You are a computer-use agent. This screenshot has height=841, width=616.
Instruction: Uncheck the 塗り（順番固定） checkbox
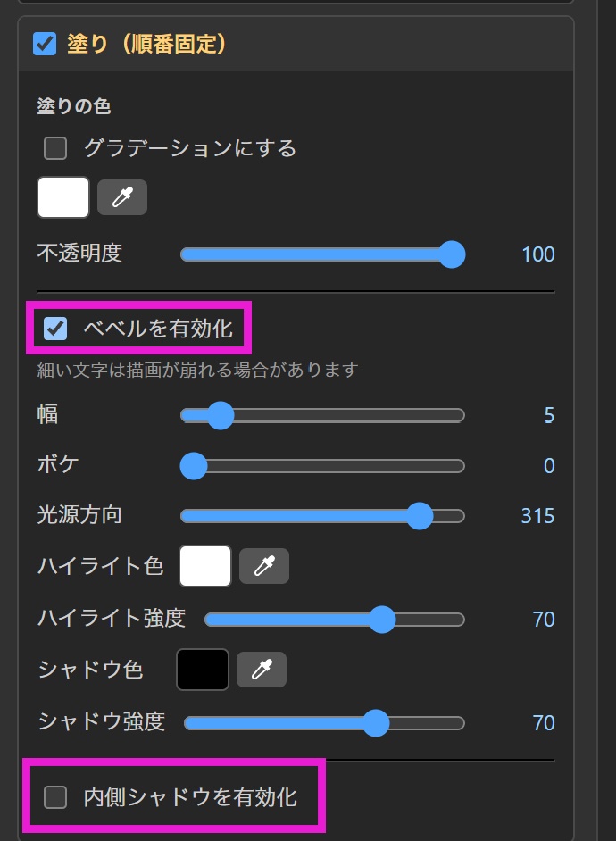(x=45, y=44)
